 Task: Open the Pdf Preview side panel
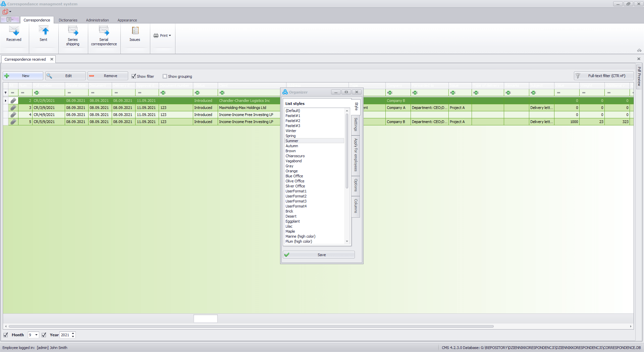(639, 76)
